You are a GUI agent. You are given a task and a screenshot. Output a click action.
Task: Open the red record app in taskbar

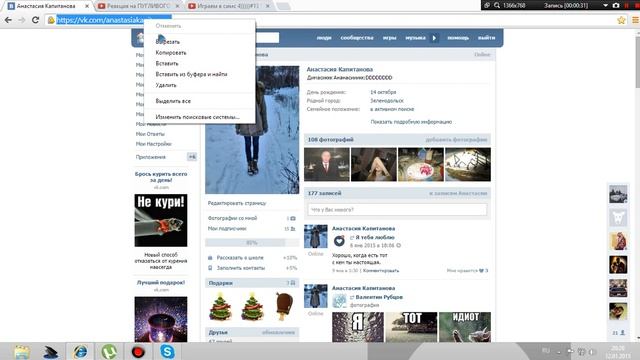point(138,351)
